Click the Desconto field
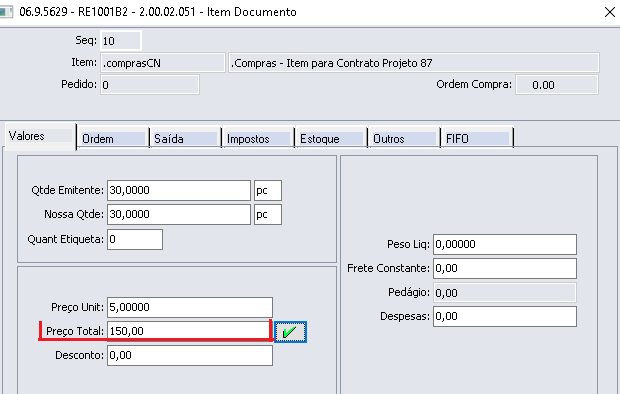The image size is (620, 394). click(x=190, y=355)
